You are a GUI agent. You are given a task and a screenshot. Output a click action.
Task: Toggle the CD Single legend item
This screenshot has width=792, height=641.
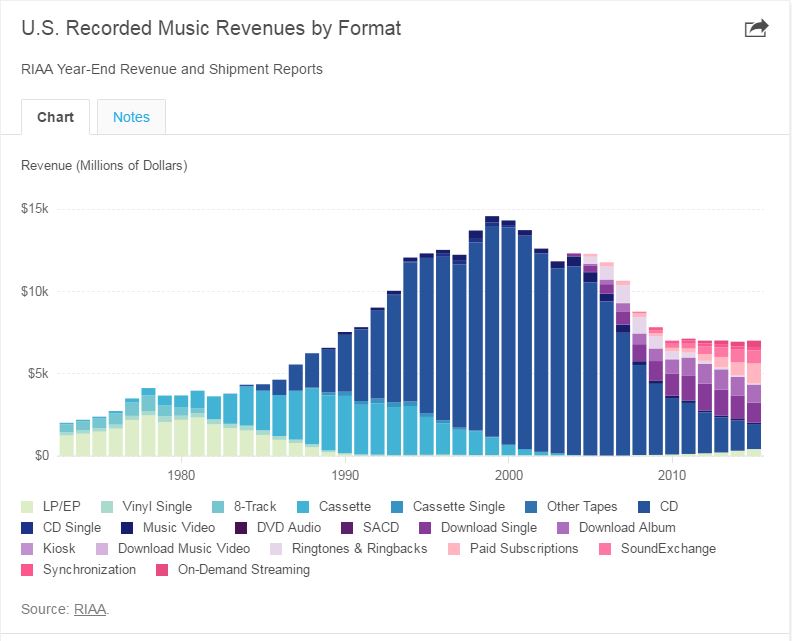[x=68, y=527]
